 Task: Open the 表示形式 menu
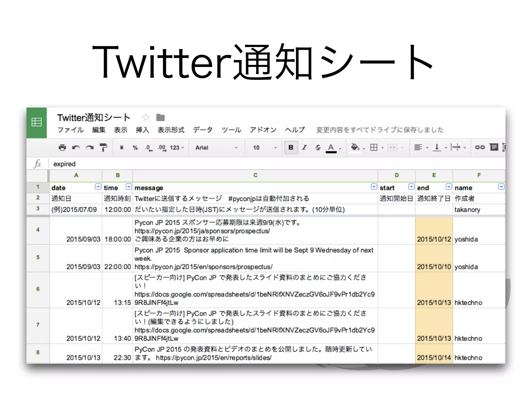(x=171, y=130)
